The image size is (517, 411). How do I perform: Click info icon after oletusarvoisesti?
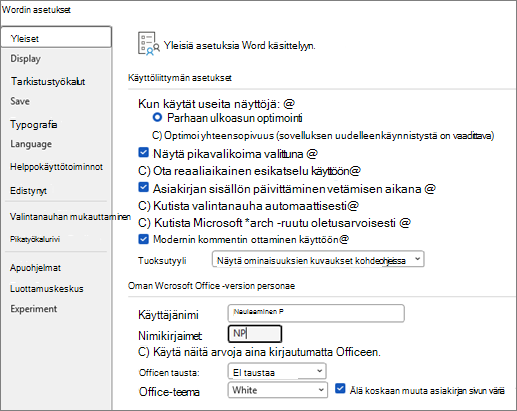click(x=405, y=222)
